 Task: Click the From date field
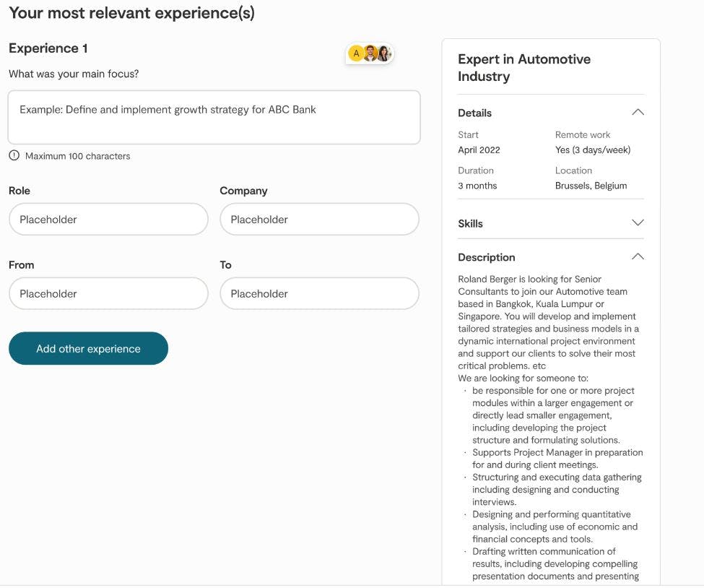108,294
